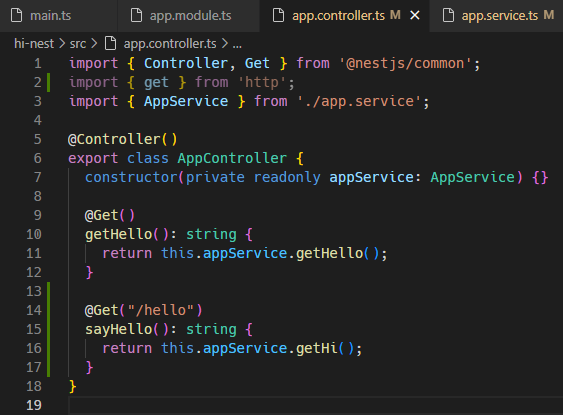Click the green change marker beside line 2
Image resolution: width=563 pixels, height=415 pixels.
pos(48,83)
